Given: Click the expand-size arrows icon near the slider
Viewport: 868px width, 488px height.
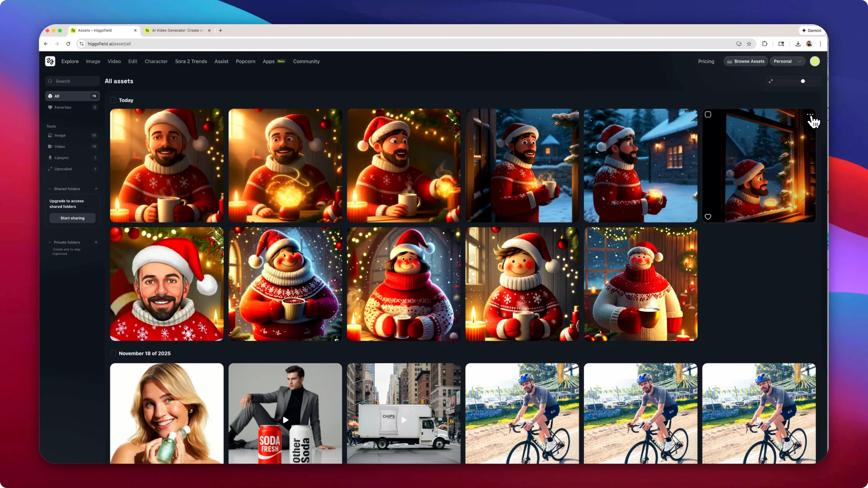Looking at the screenshot, I should click(x=771, y=81).
